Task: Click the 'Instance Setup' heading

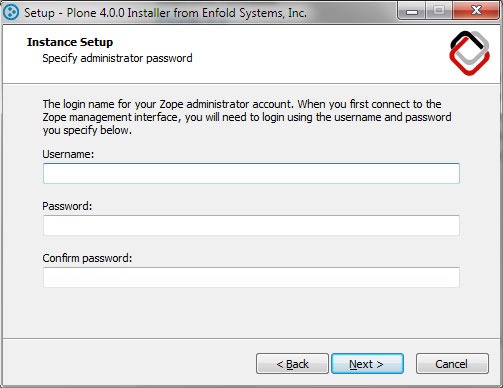Action: (70, 42)
